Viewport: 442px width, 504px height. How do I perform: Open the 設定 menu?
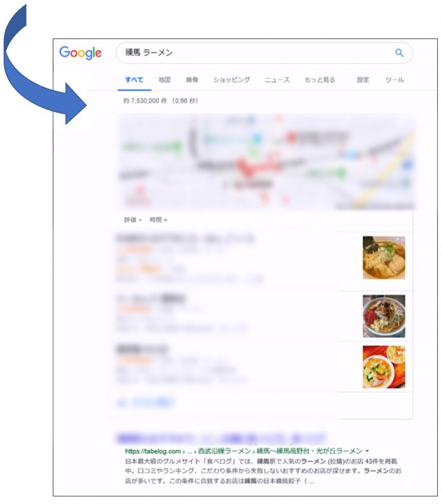click(363, 80)
